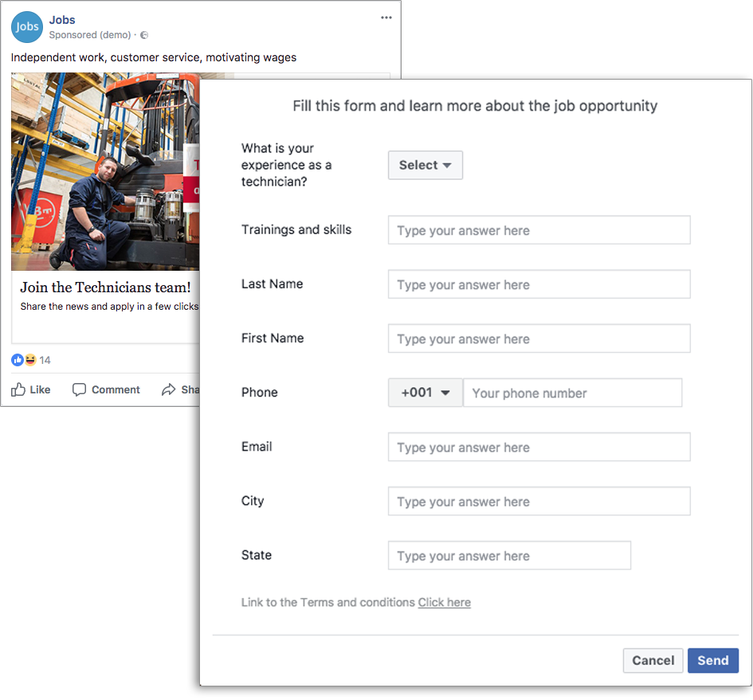Click the reaction emojis next to 14

coord(24,360)
